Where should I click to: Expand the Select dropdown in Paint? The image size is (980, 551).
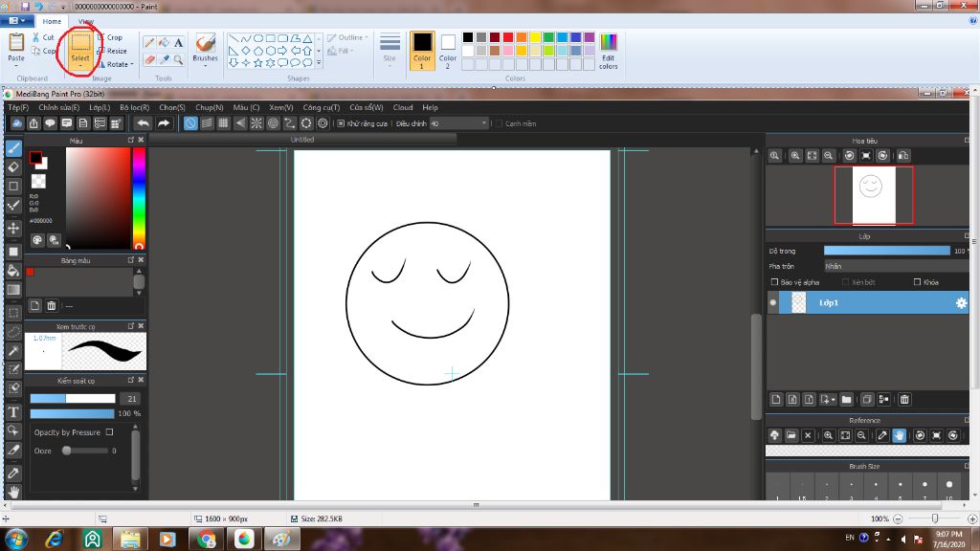(x=80, y=66)
